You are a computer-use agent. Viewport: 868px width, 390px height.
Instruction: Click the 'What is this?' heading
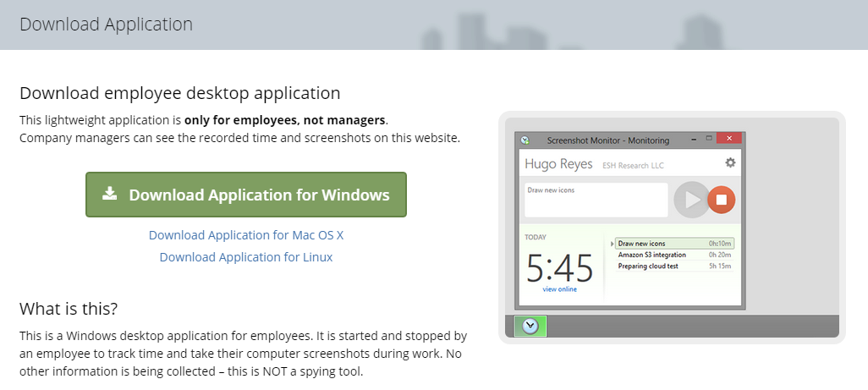click(x=69, y=308)
